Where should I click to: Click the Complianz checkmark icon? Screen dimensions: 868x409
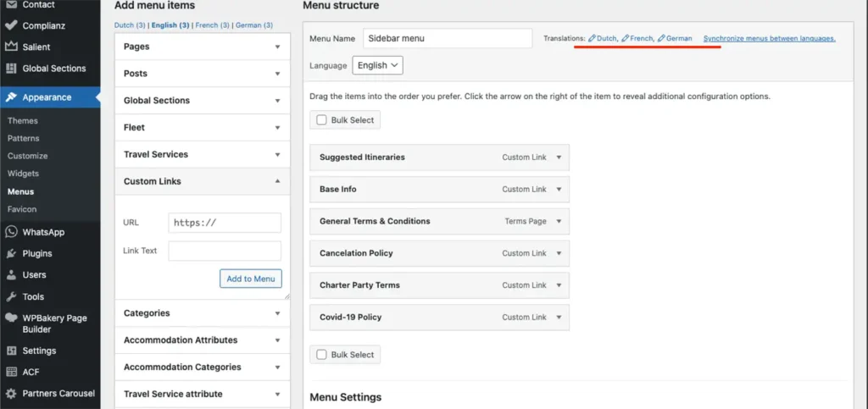click(10, 25)
